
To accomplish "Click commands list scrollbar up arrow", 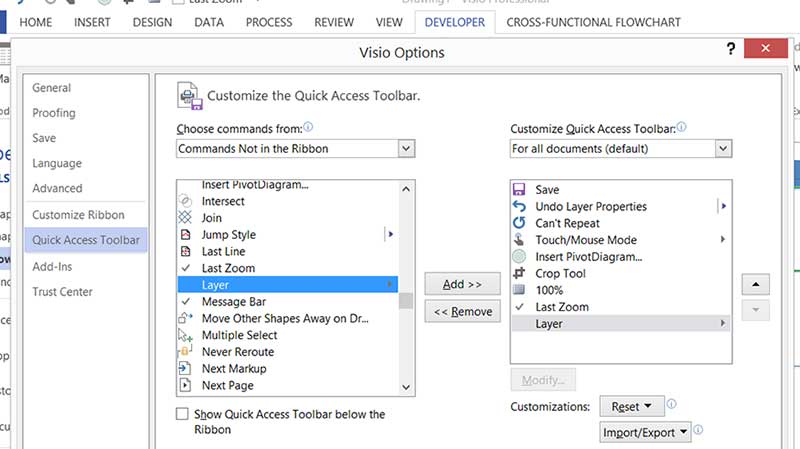I will coord(406,189).
